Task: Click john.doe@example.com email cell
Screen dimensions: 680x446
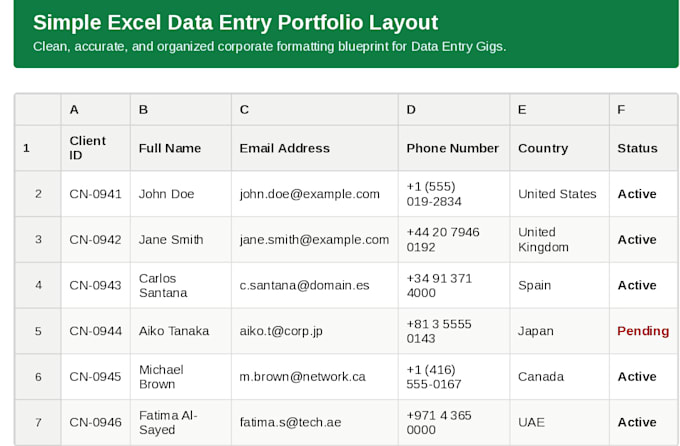Action: (x=314, y=193)
